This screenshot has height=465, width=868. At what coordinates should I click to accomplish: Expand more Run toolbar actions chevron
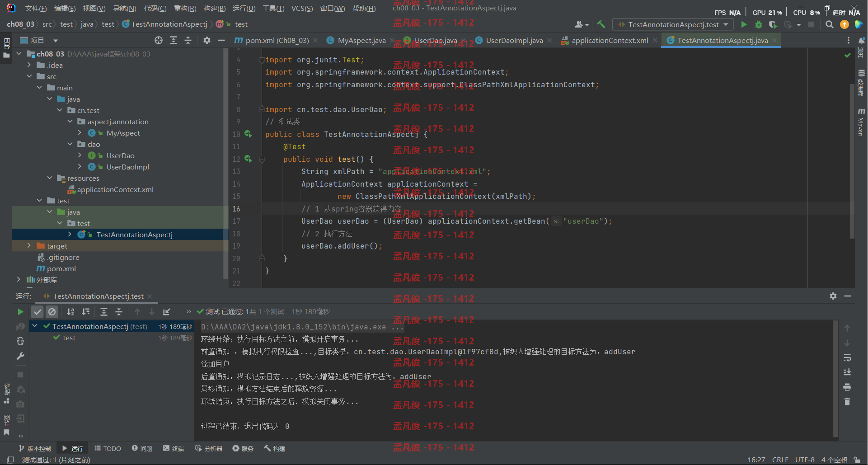pos(189,312)
